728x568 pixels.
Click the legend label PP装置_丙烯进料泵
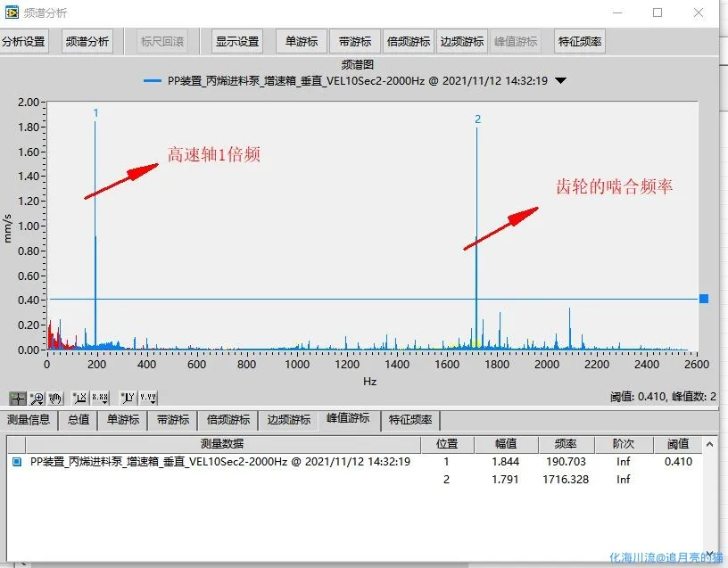coord(358,81)
